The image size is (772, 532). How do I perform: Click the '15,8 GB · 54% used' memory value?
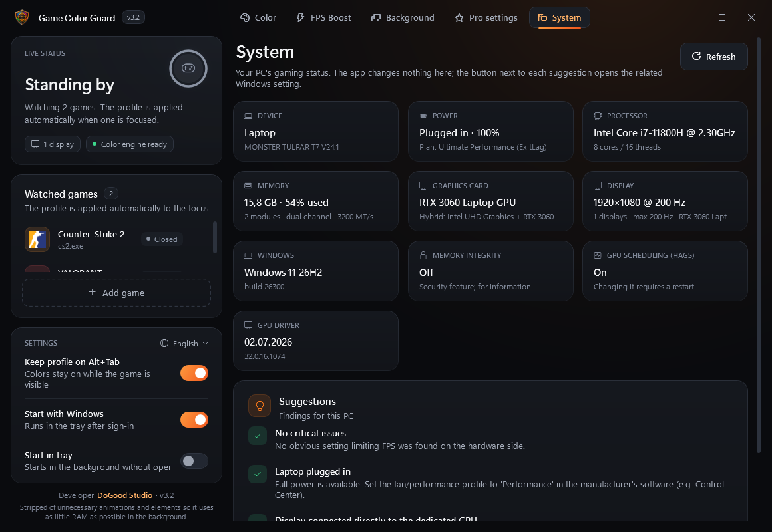tap(286, 203)
